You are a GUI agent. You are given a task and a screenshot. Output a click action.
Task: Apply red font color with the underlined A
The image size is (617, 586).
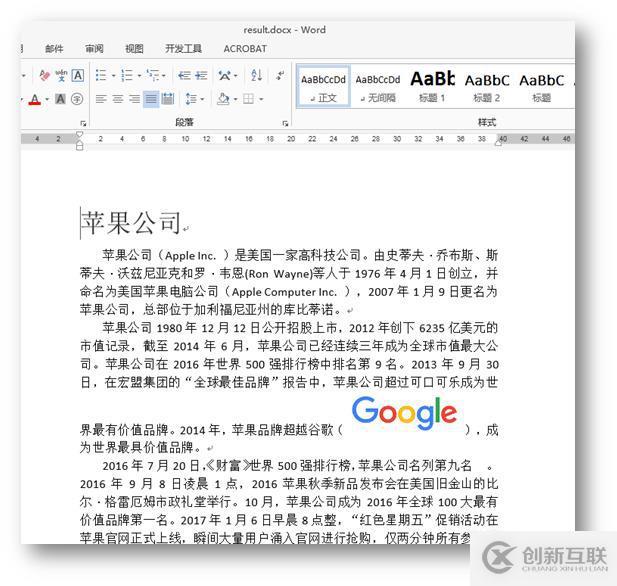pyautogui.click(x=35, y=99)
